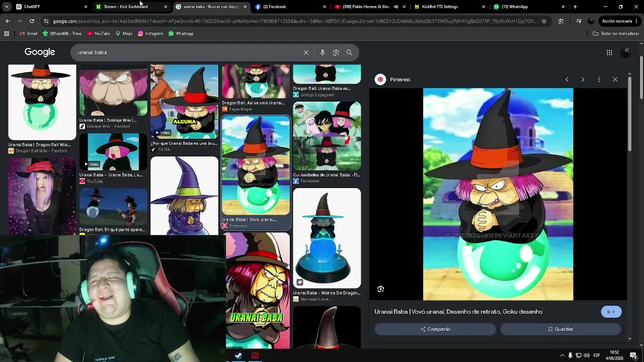
Task: Open the Dota 2 taskbar icon
Action: coord(255,355)
